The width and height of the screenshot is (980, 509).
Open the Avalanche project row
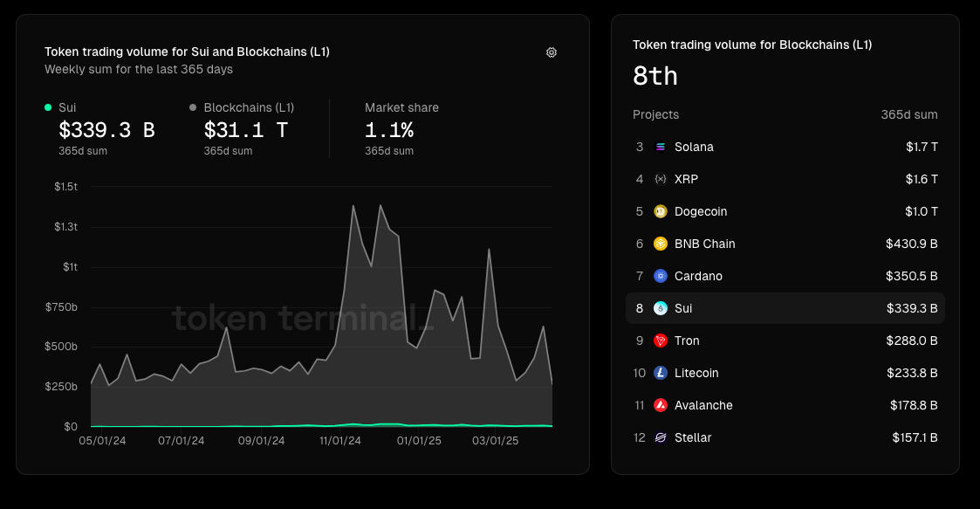pos(785,405)
